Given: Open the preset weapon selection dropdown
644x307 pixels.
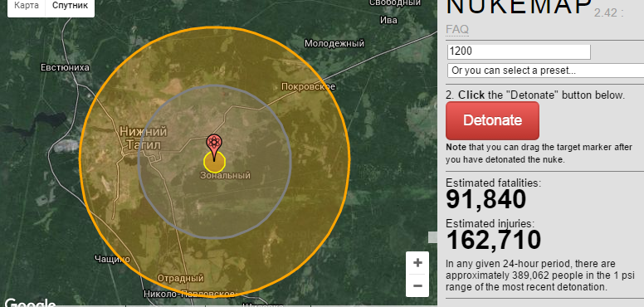Looking at the screenshot, I should pyautogui.click(x=545, y=71).
